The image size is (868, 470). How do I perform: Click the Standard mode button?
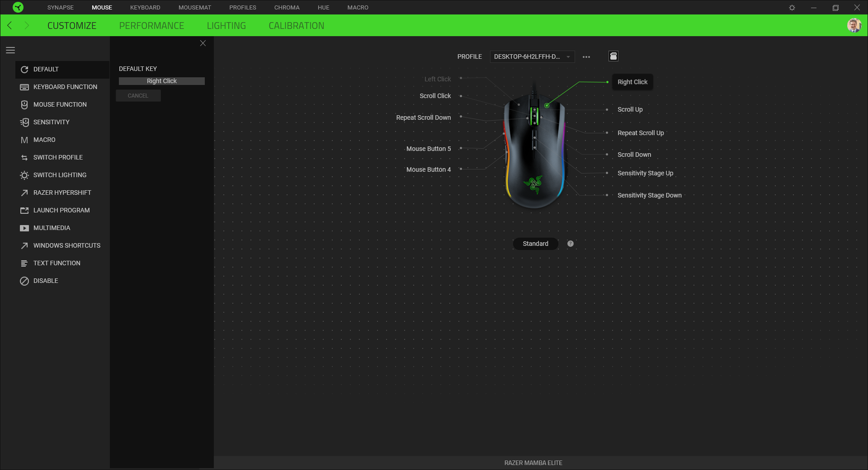point(536,244)
